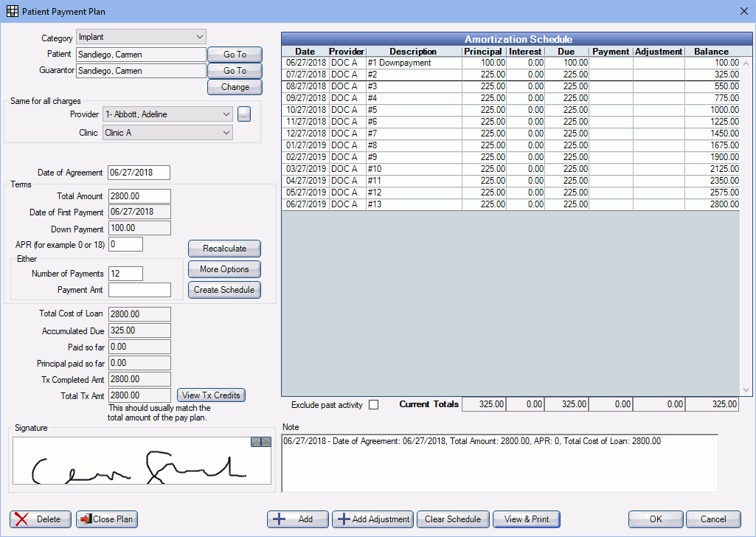756x537 pixels.
Task: Click the amortization schedule scrollbar up arrow
Action: click(746, 63)
